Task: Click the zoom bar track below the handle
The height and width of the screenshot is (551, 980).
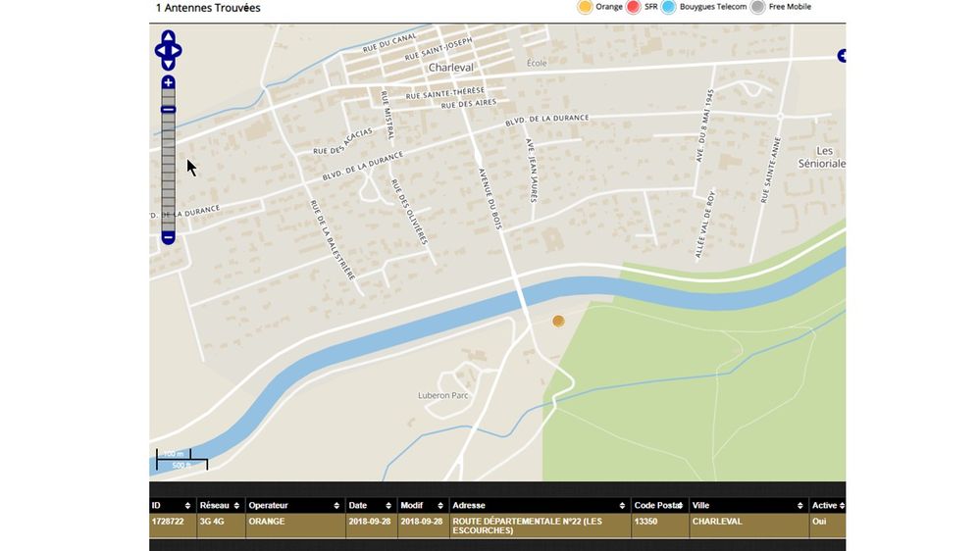Action: tap(168, 173)
